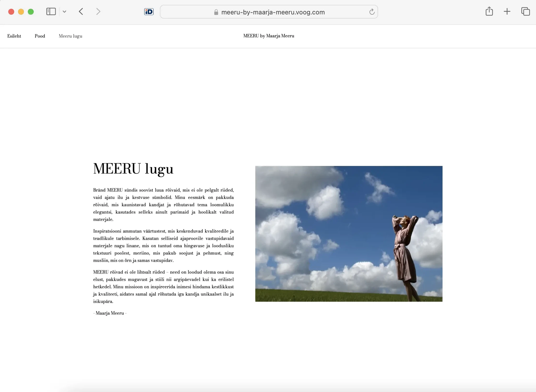The width and height of the screenshot is (536, 392).
Task: Toggle the Safari sidebar icon
Action: pyautogui.click(x=51, y=12)
